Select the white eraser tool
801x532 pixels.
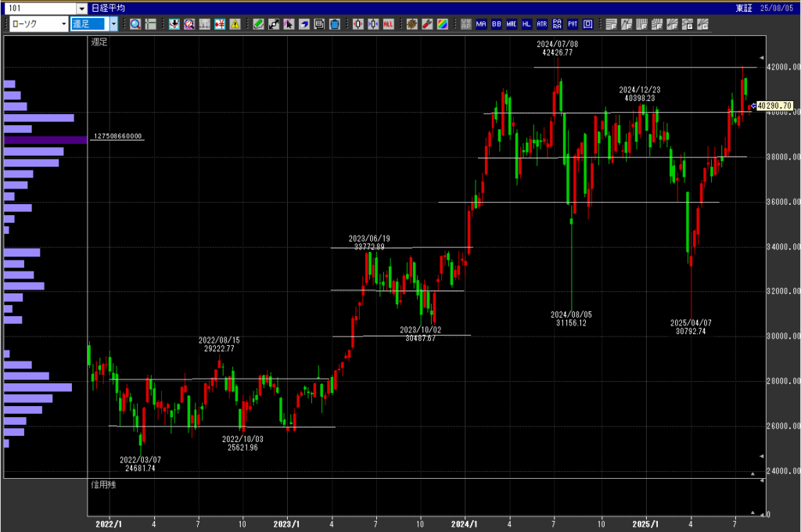(x=304, y=24)
